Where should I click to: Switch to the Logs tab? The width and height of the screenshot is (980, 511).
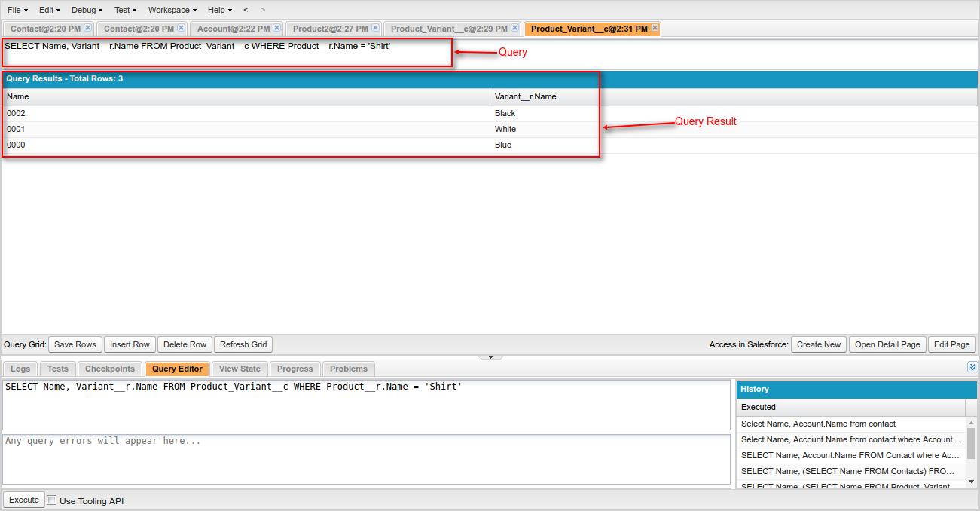pos(20,369)
